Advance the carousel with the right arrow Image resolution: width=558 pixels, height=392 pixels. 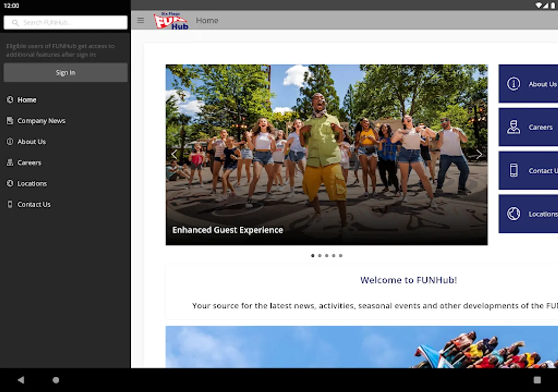point(479,154)
